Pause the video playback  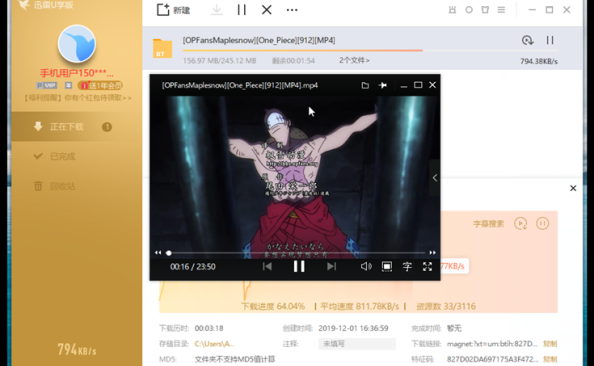coord(299,266)
